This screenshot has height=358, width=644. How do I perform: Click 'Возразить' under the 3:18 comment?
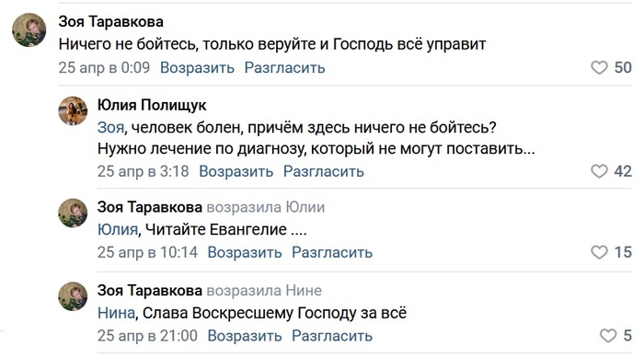click(x=236, y=171)
